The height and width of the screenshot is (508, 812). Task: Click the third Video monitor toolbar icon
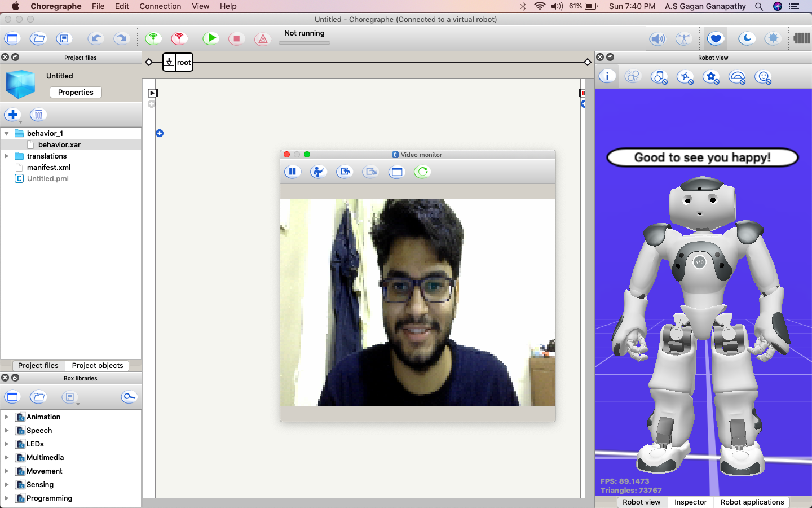coord(345,172)
